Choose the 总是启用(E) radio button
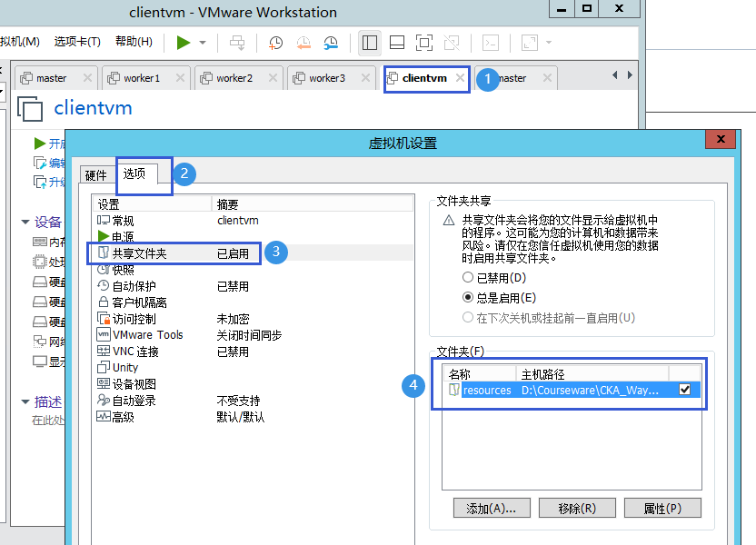This screenshot has width=756, height=545. 468,297
